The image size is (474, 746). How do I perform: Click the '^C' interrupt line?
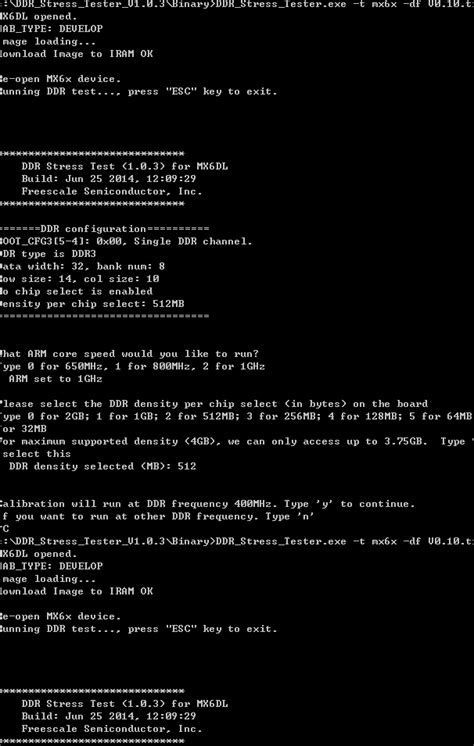pos(4,529)
